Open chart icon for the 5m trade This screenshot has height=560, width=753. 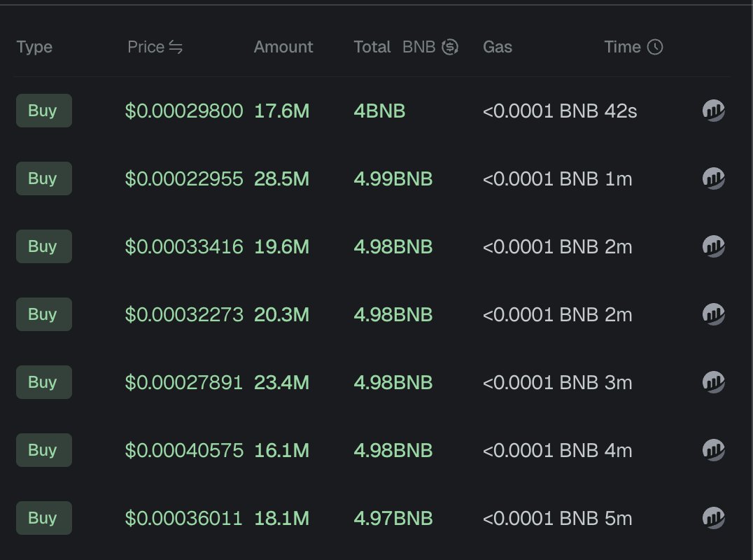pos(714,518)
